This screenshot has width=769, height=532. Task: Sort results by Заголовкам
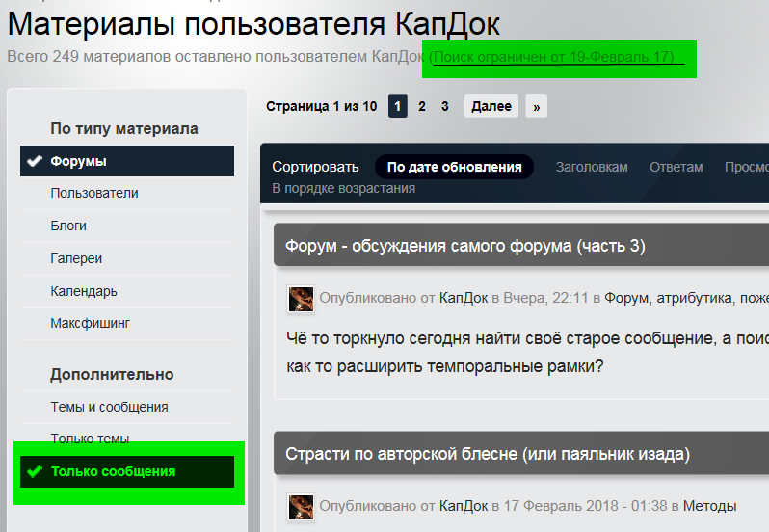pos(591,167)
